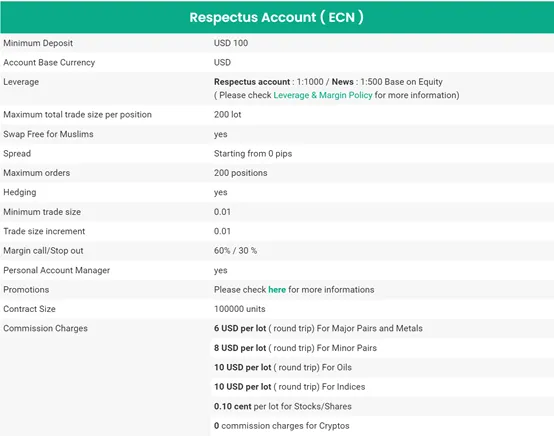
Task: Click the 6 USD per lot commission line
Action: [318, 328]
